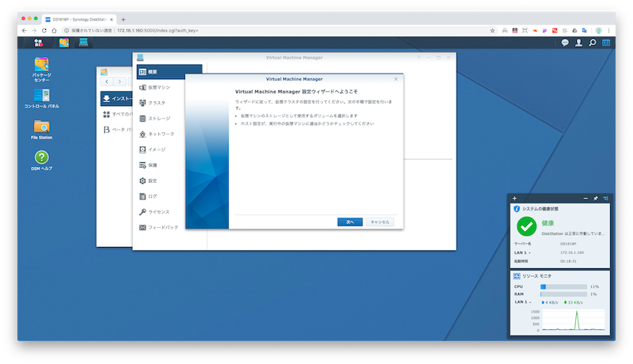Open the DSM user options icon
The image size is (633, 364).
pos(578,43)
